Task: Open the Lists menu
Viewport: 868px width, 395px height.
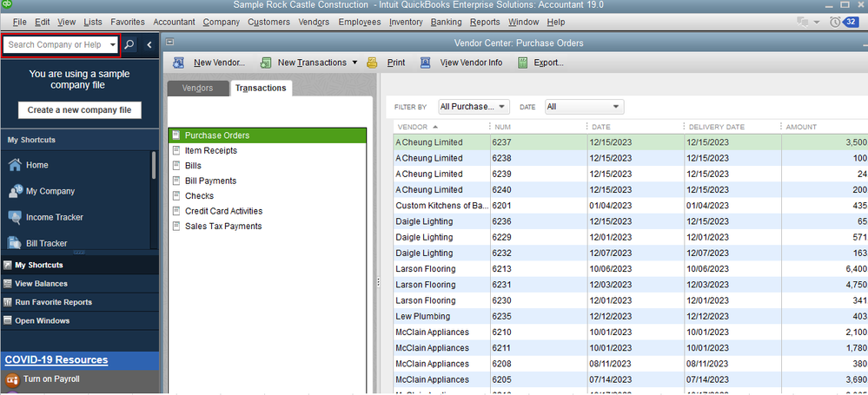Action: tap(93, 22)
